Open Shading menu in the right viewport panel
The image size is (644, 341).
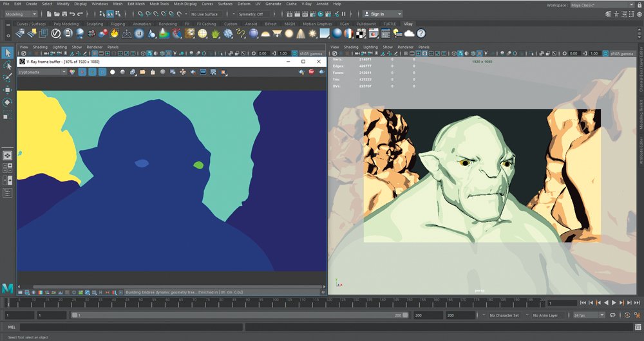(x=351, y=47)
